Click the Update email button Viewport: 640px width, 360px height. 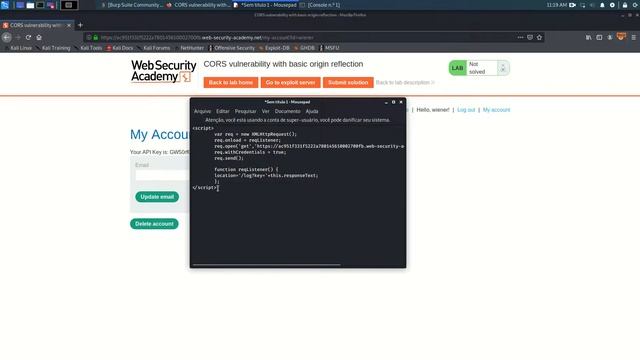(x=157, y=197)
